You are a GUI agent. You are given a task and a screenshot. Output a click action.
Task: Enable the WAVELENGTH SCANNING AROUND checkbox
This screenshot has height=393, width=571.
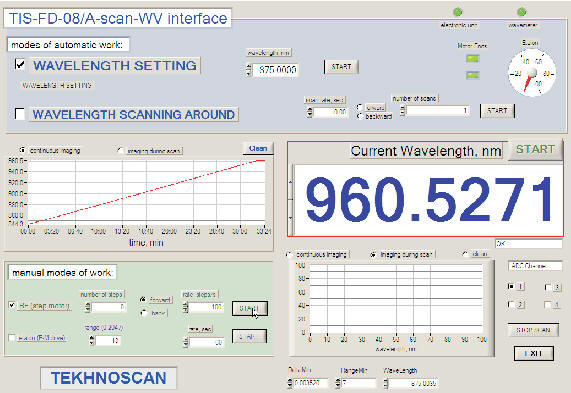(x=20, y=113)
